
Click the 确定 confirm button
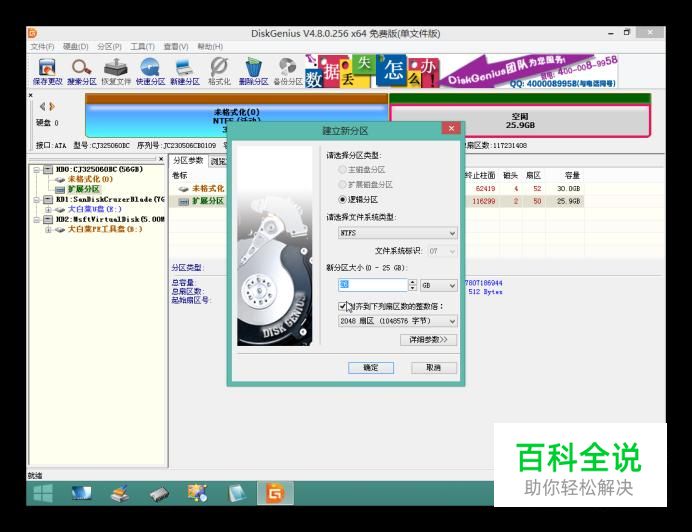(371, 368)
